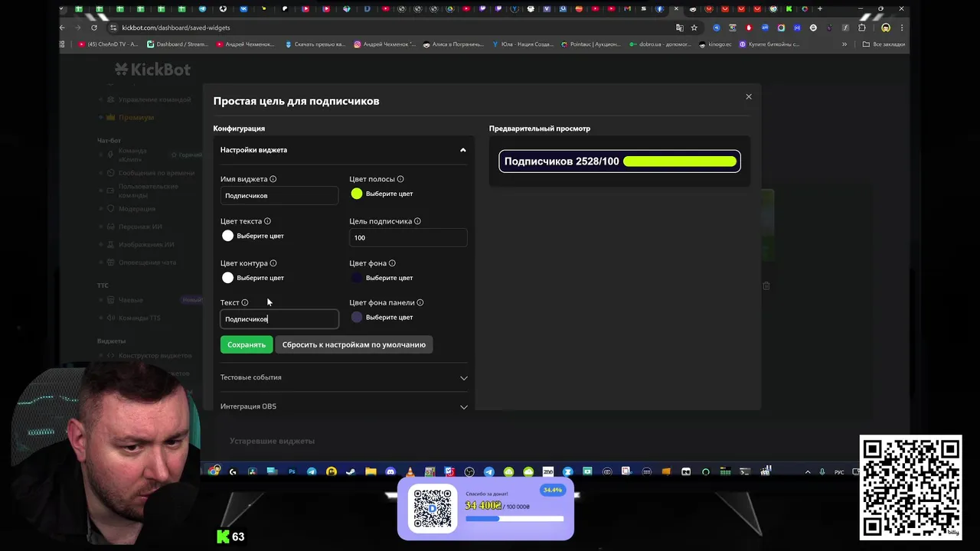The image size is (980, 551).
Task: Open the dobro.ua bookmark
Action: 660,44
